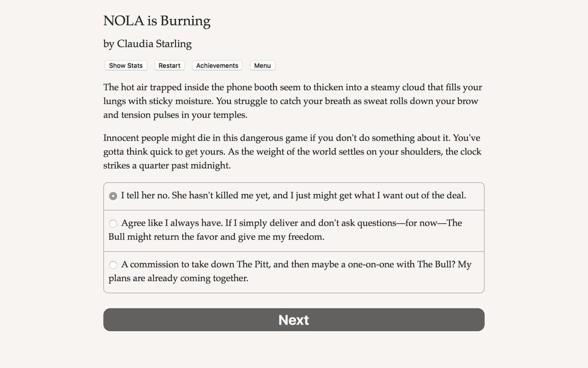The height and width of the screenshot is (368, 588).
Task: Click the author name Claudia Starling
Action: (x=148, y=44)
